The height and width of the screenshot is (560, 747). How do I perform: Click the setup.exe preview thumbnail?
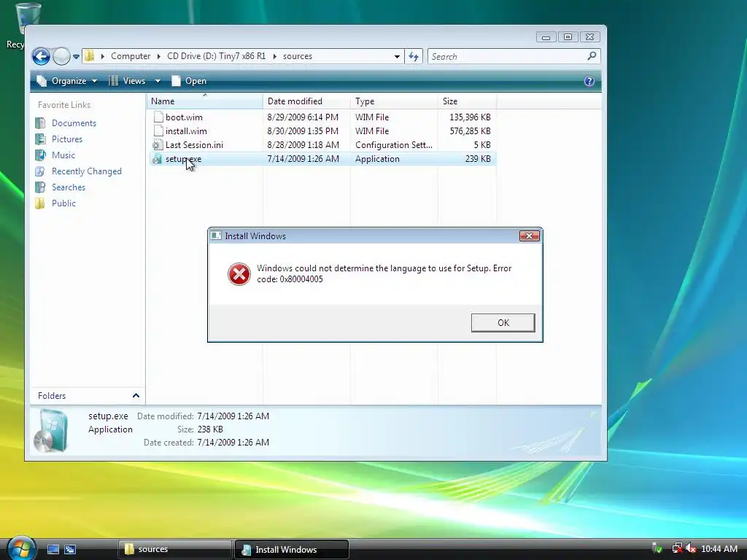pyautogui.click(x=50, y=430)
